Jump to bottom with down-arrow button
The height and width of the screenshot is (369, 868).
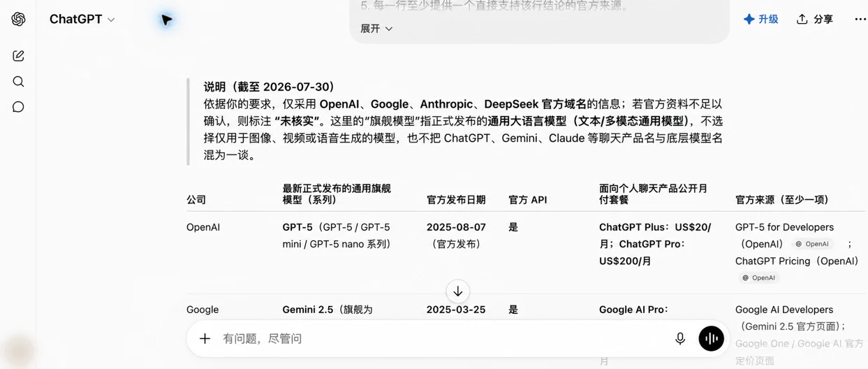[458, 291]
